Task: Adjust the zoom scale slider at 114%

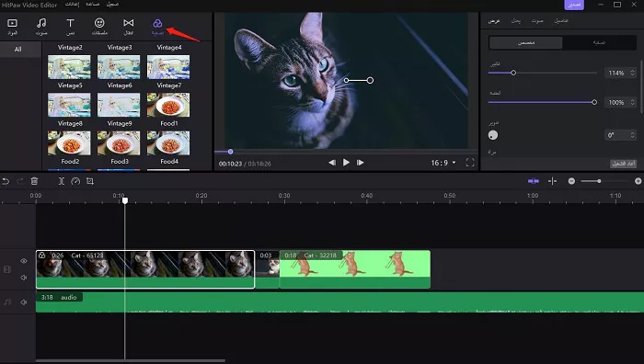Action: click(542, 73)
